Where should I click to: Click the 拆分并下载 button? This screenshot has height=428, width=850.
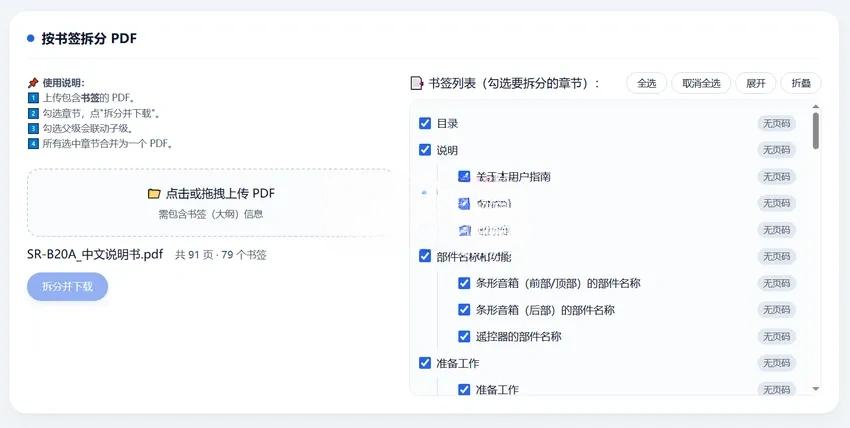[67, 287]
